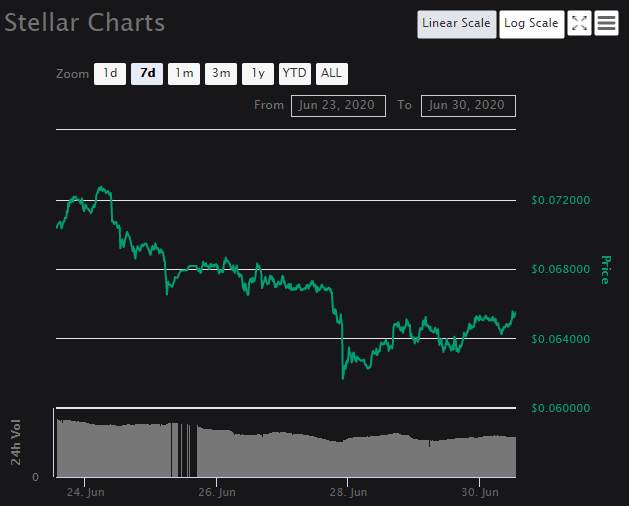Set zoom to 7d

(147, 74)
